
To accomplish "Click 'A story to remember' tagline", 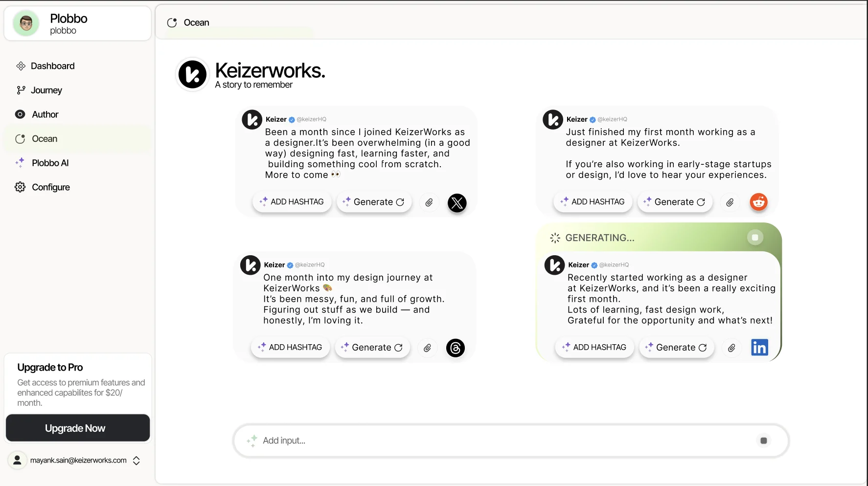I will [x=254, y=85].
